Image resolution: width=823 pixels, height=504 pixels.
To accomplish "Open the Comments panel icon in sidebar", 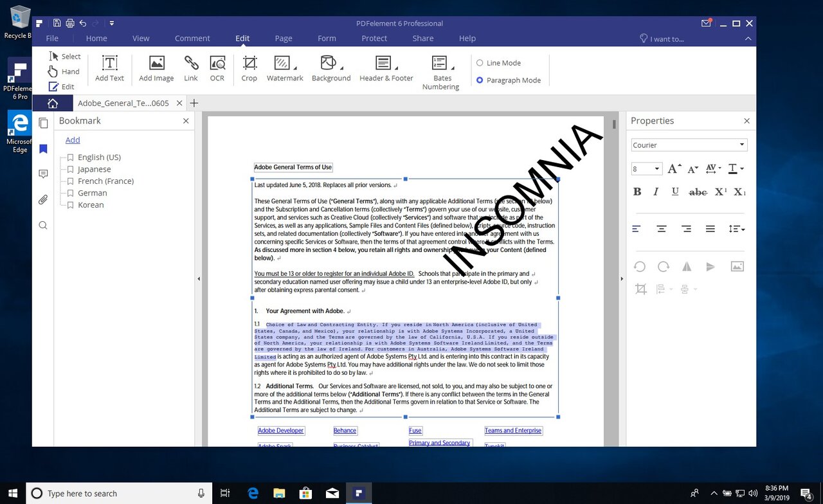I will click(x=43, y=174).
